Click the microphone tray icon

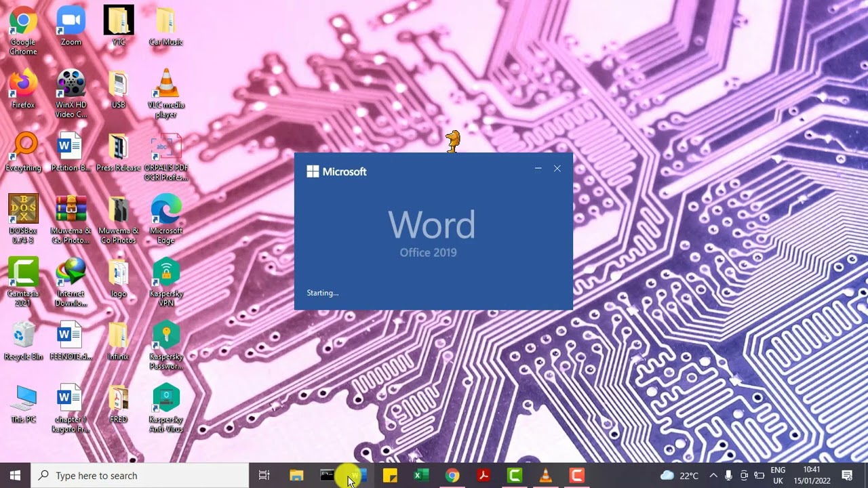pyautogui.click(x=729, y=475)
